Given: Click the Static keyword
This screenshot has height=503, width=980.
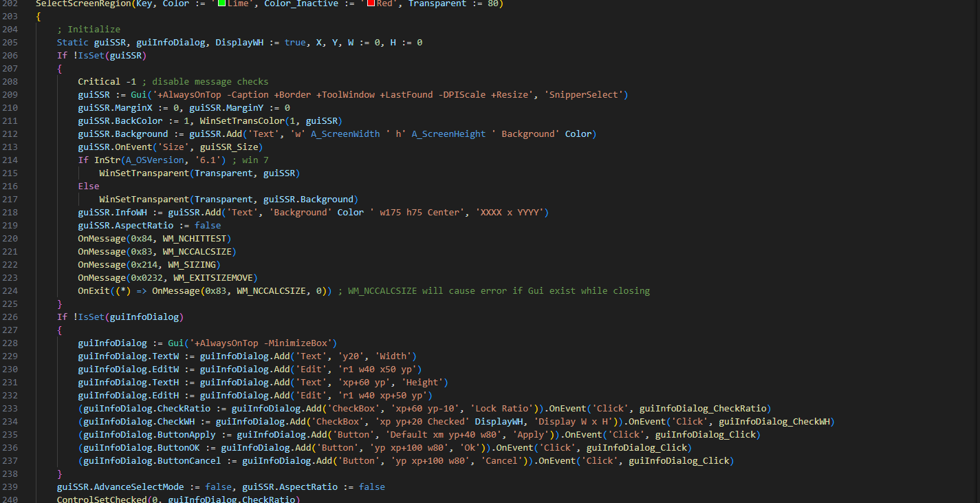Looking at the screenshot, I should tap(73, 43).
